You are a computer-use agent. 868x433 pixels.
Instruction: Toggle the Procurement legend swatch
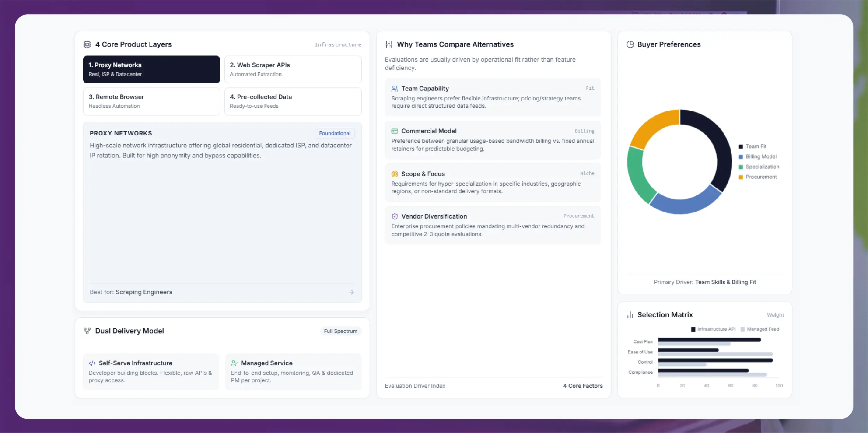pyautogui.click(x=741, y=177)
